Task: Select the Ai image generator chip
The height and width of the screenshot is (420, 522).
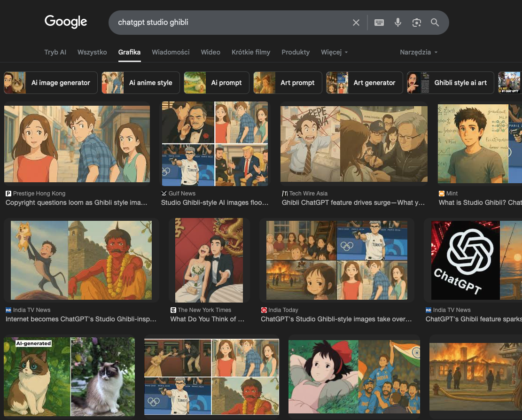Action: [x=51, y=83]
